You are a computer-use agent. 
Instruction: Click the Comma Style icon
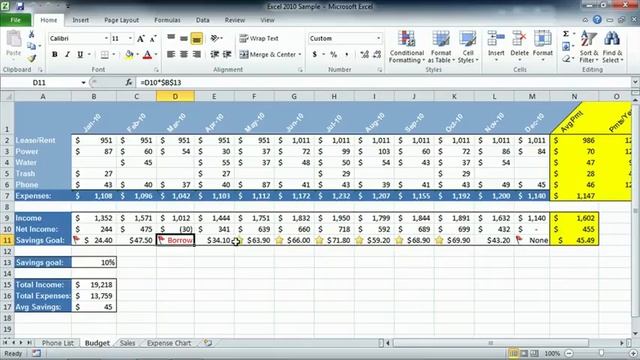(x=347, y=54)
